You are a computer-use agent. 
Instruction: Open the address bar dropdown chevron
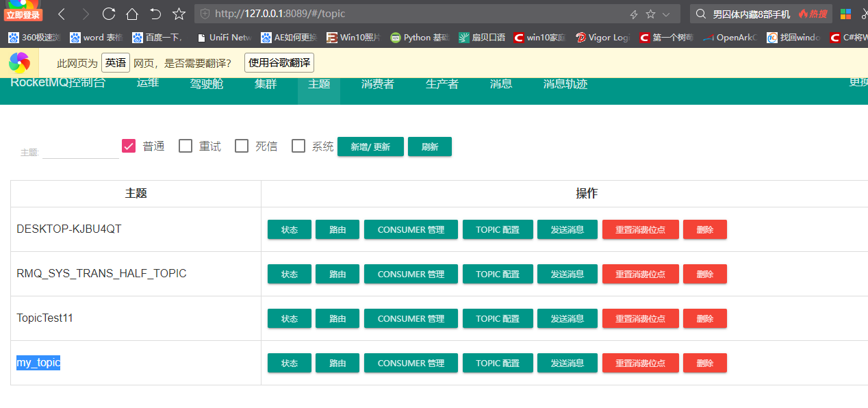(x=666, y=13)
